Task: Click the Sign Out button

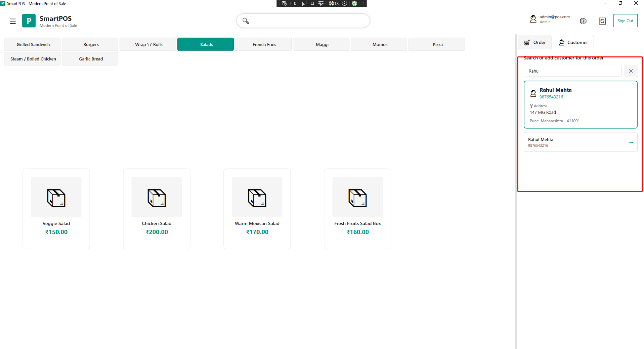Action: 625,21
